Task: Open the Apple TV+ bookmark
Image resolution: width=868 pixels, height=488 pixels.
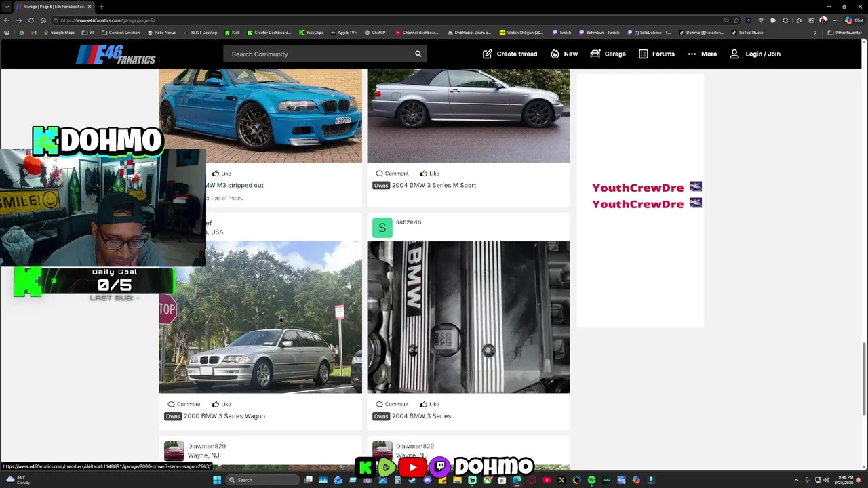Action: [343, 33]
